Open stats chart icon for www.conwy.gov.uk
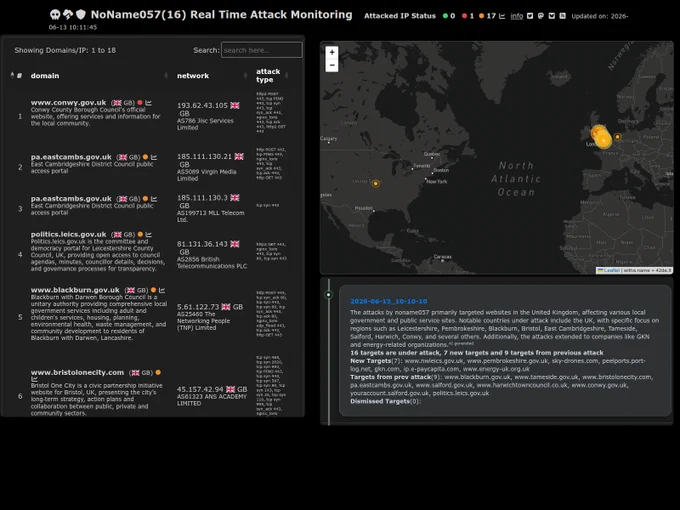Viewport: 680px width, 510px height. click(148, 103)
